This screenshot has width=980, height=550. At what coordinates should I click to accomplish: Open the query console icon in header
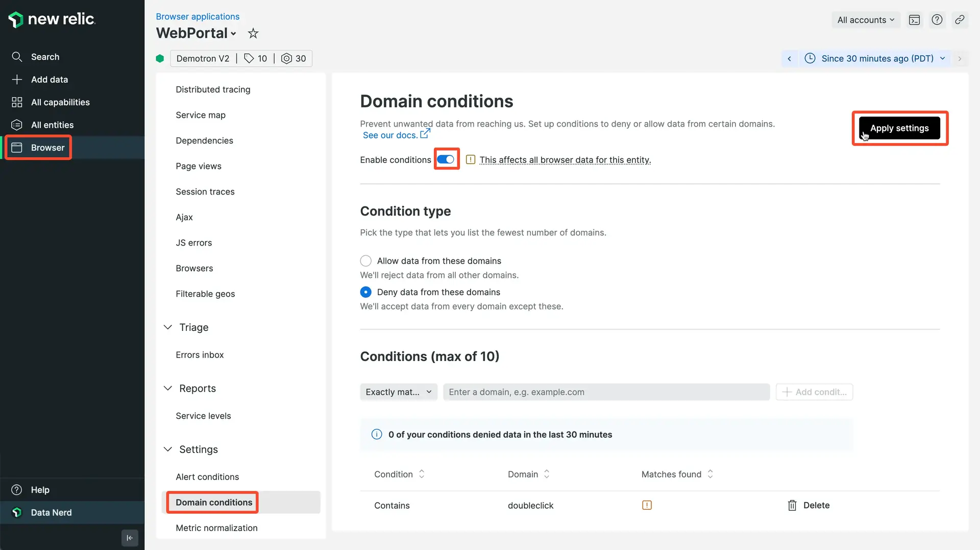(x=914, y=20)
